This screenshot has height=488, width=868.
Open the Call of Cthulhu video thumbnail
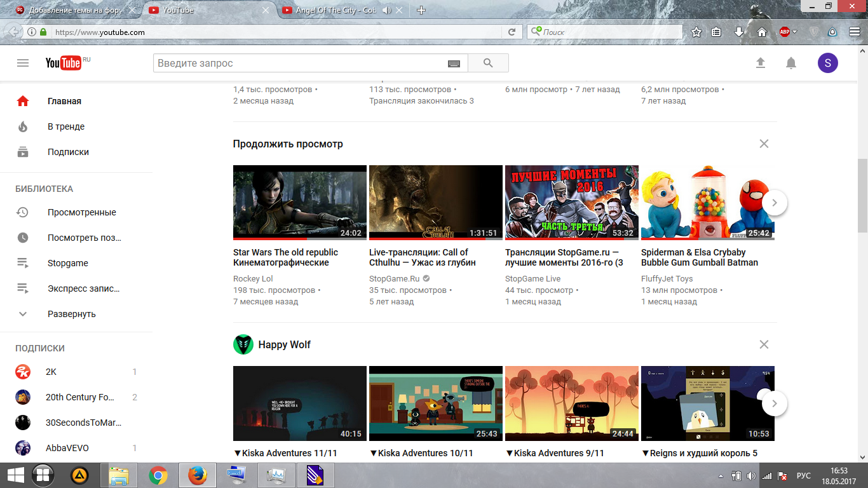(436, 203)
